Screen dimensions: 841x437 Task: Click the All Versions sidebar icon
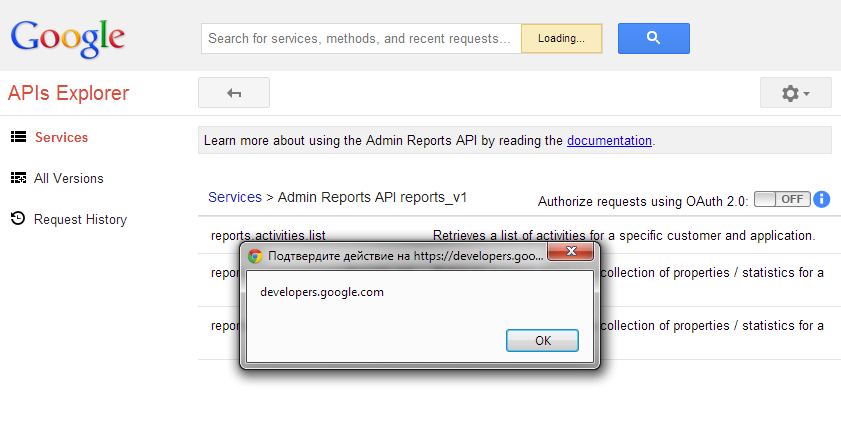pyautogui.click(x=18, y=178)
